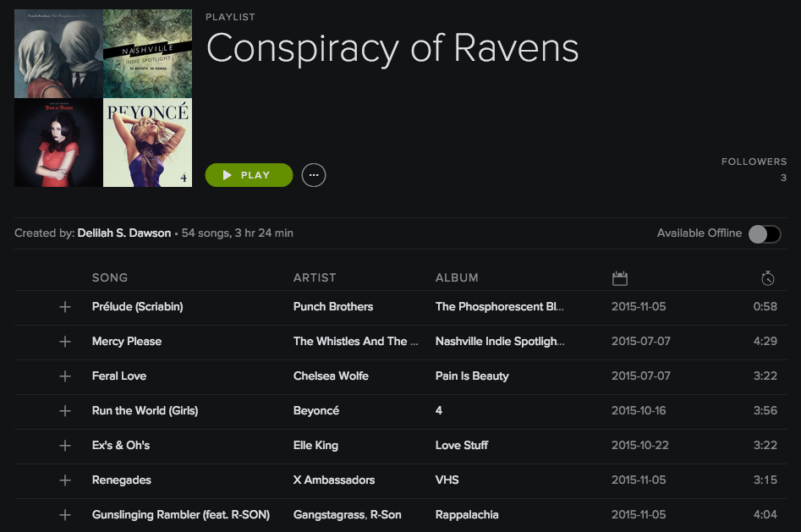The height and width of the screenshot is (532, 801).
Task: Open The Phosphorescent Bl... album
Action: click(500, 307)
